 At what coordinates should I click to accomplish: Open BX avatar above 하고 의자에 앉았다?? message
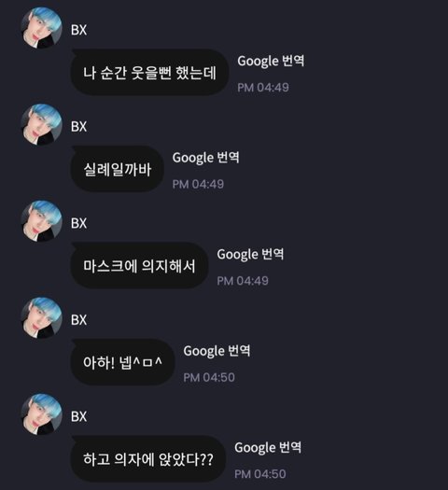click(41, 414)
